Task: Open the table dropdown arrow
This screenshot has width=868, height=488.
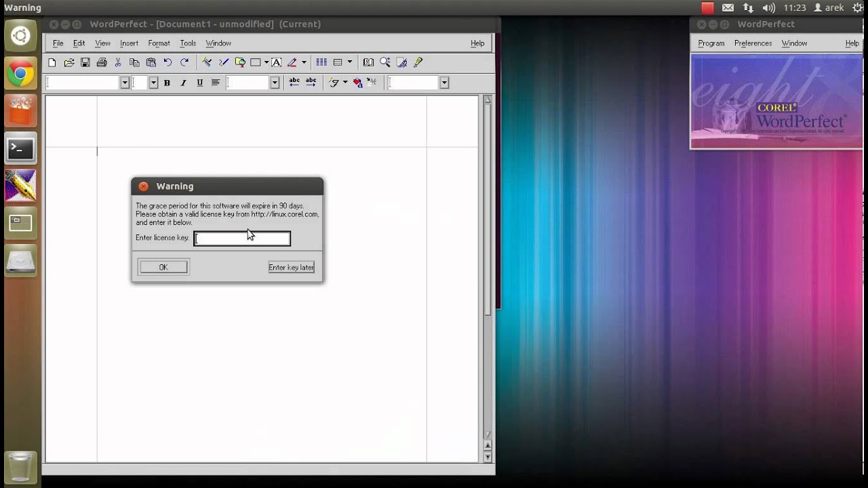Action: coord(349,62)
